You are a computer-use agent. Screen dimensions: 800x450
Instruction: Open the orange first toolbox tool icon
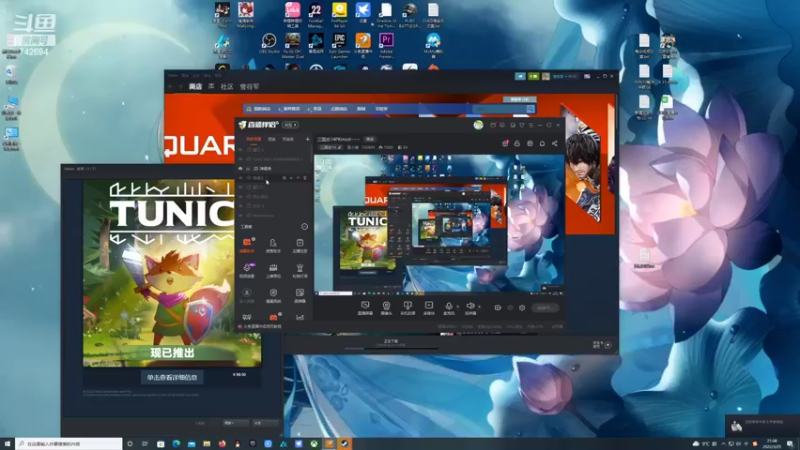247,244
